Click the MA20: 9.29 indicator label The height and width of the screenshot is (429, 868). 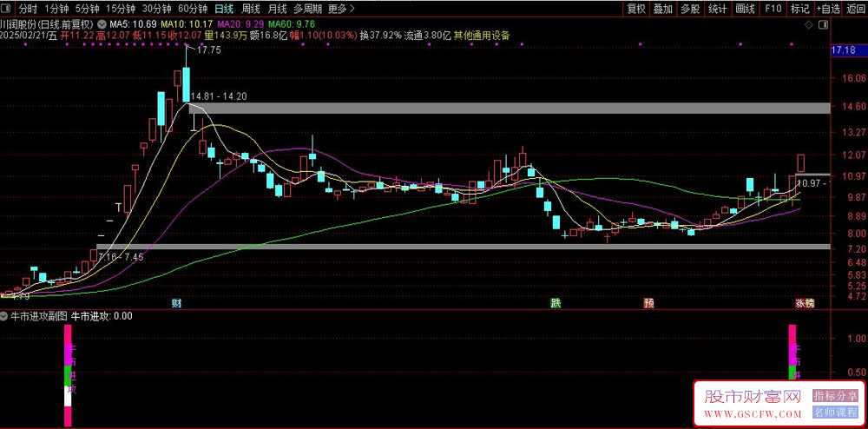pos(241,24)
